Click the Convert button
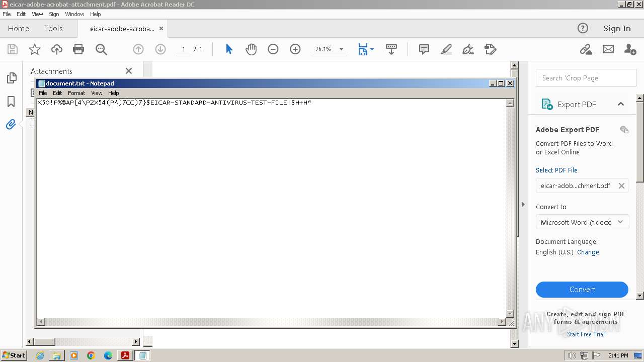The image size is (644, 362). pyautogui.click(x=582, y=290)
